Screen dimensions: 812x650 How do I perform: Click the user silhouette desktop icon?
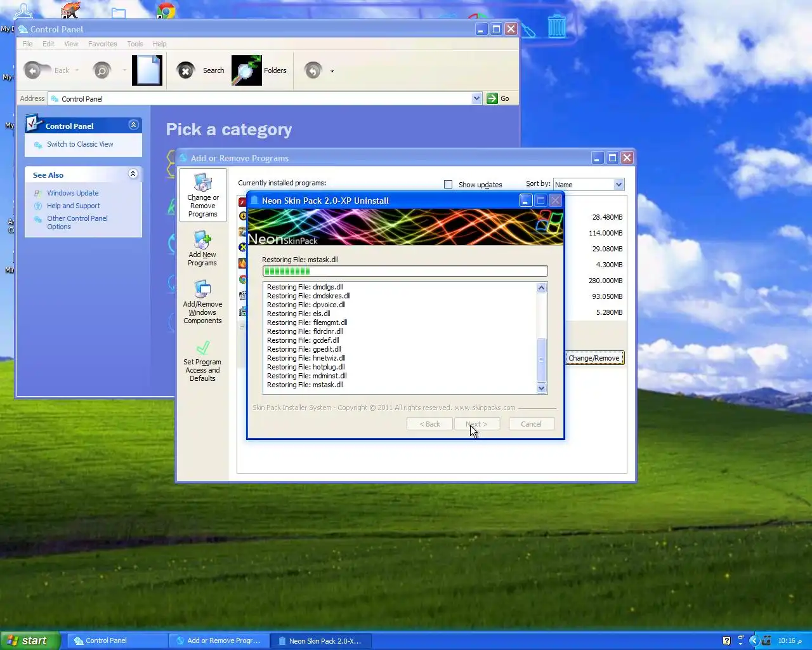(x=23, y=11)
